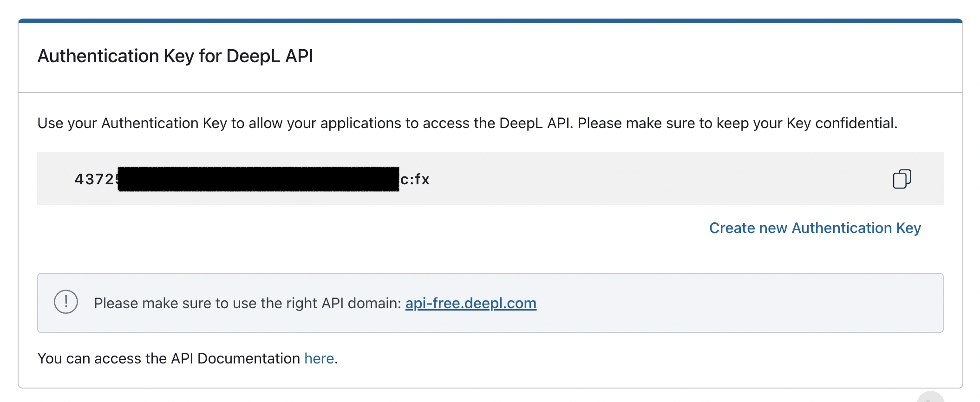This screenshot has width=980, height=402.
Task: Click the "Please make sure to keep your Key confidential" sentence
Action: click(737, 123)
